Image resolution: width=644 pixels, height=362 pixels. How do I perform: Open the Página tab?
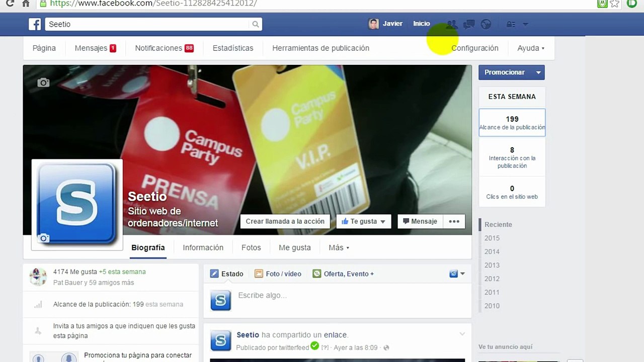pyautogui.click(x=44, y=48)
